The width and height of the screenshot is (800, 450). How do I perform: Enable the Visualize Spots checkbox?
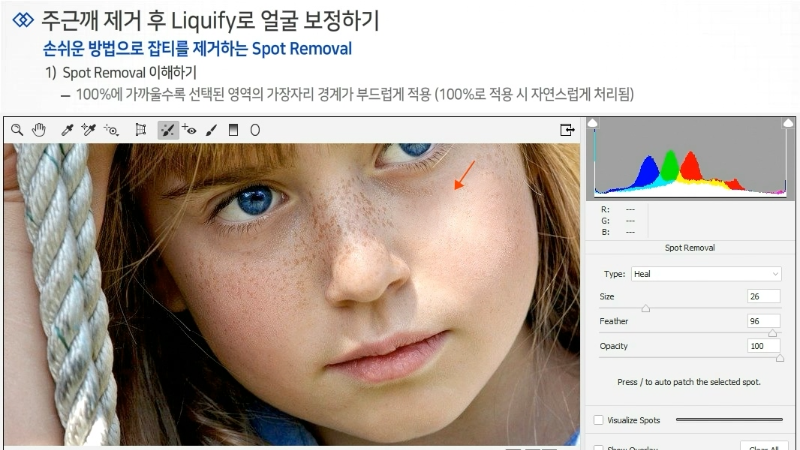(x=598, y=420)
